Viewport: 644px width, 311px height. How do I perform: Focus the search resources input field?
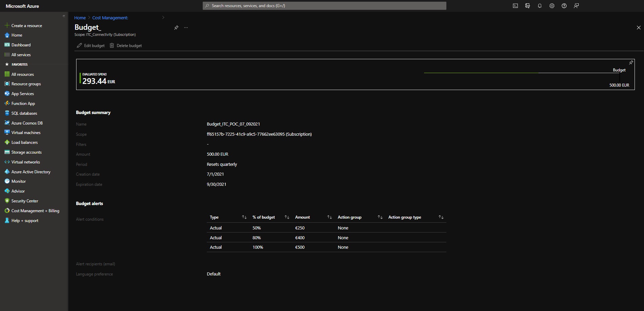tap(325, 6)
